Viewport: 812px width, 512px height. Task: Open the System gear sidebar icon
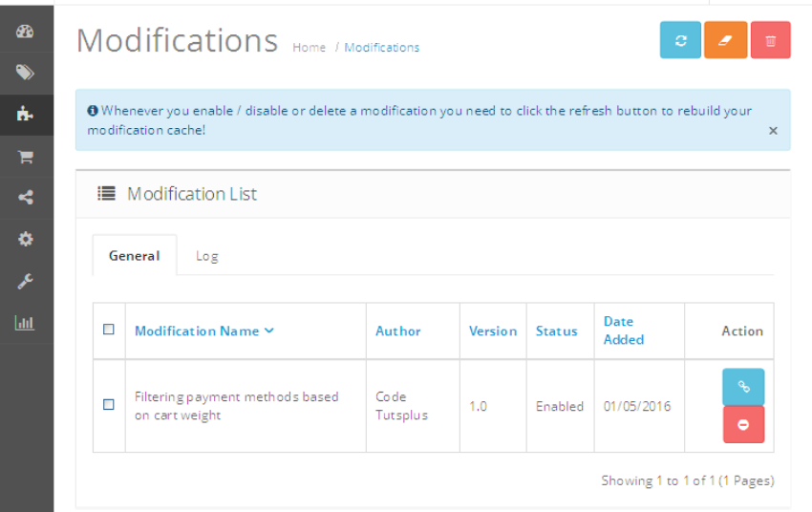point(25,239)
